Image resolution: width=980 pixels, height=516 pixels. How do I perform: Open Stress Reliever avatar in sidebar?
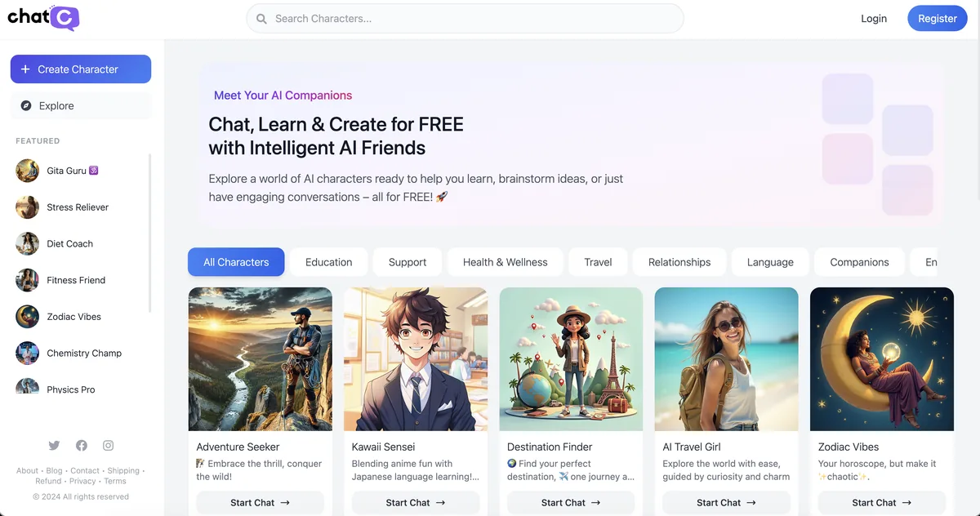[27, 207]
